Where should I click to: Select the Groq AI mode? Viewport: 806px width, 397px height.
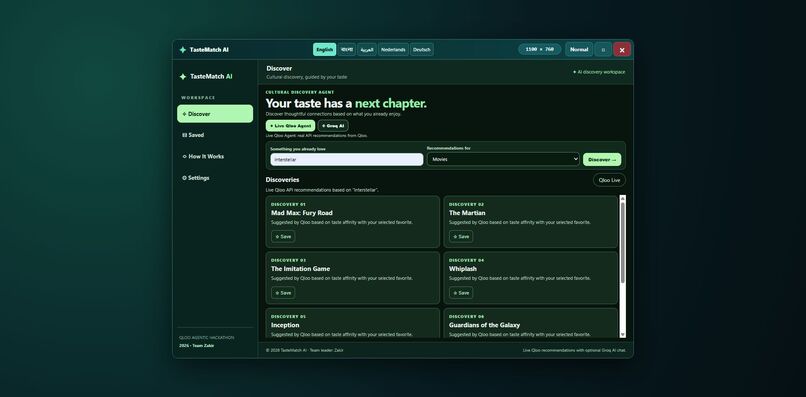pos(333,126)
